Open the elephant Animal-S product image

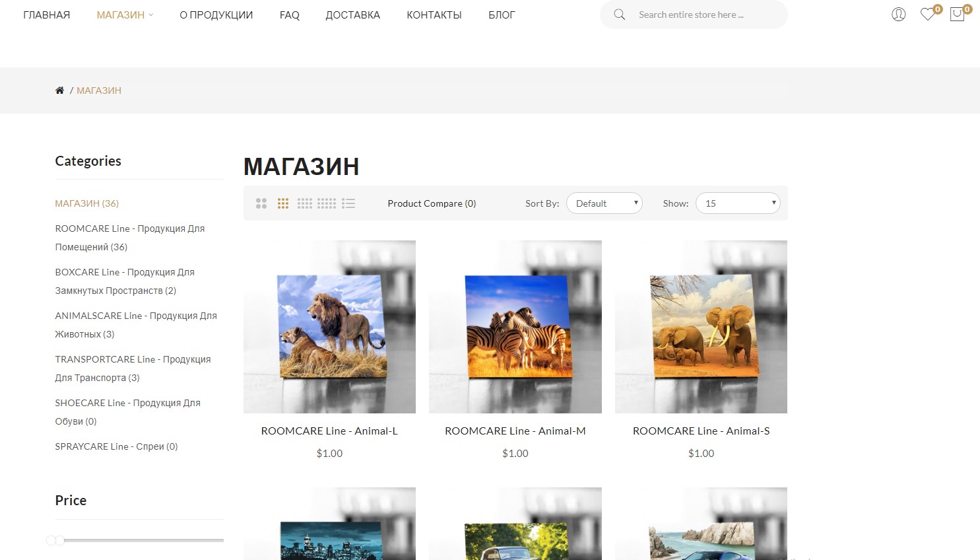[x=701, y=327]
